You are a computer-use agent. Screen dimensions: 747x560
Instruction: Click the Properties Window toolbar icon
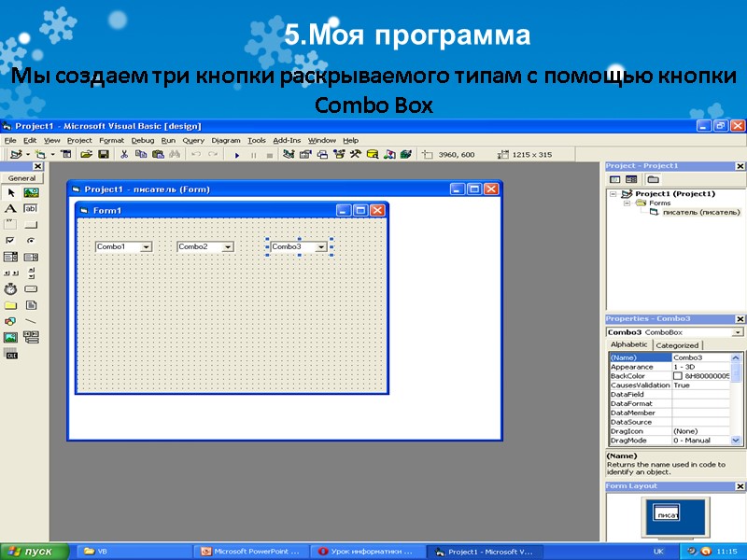(x=305, y=154)
